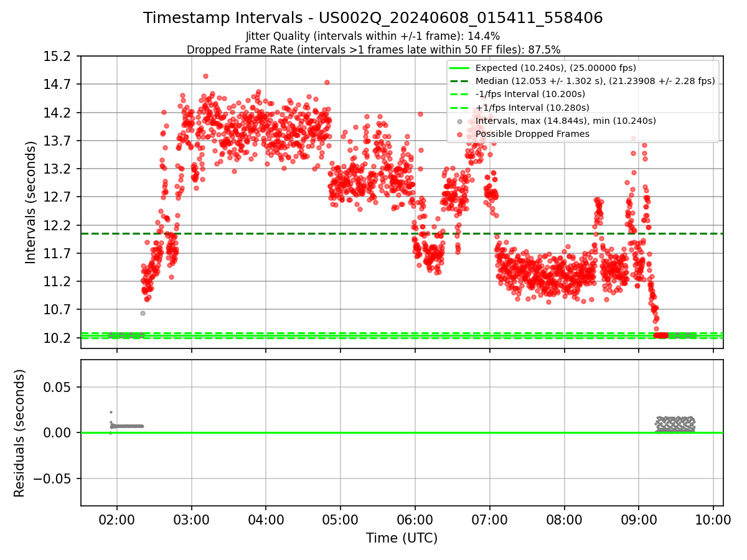
Task: Click the 03:00 time tick label
Action: 192,518
